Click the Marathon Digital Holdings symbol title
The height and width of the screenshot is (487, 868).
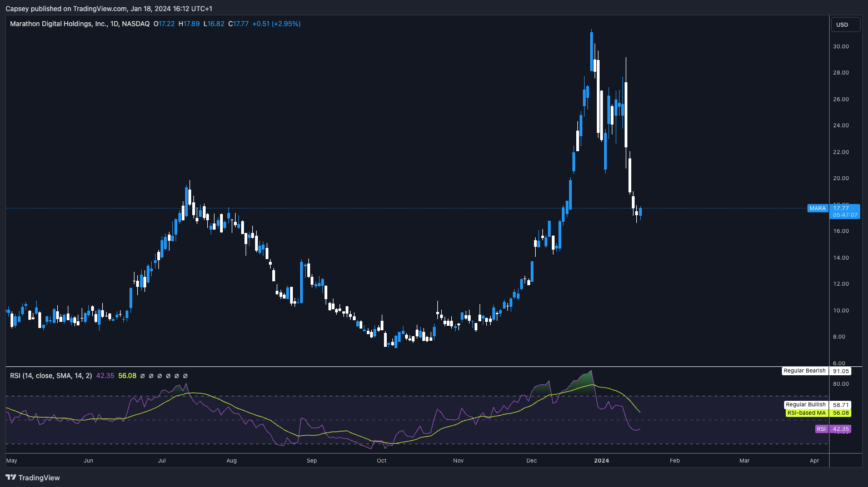(x=79, y=24)
